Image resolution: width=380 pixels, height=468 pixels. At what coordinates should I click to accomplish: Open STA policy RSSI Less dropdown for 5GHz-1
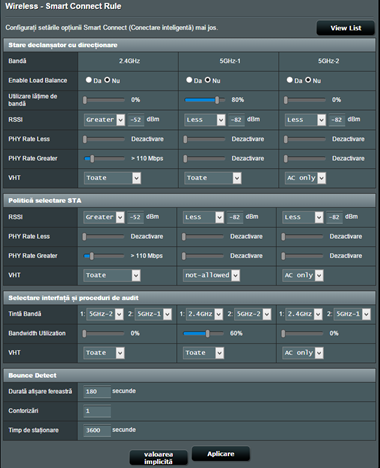[203, 217]
